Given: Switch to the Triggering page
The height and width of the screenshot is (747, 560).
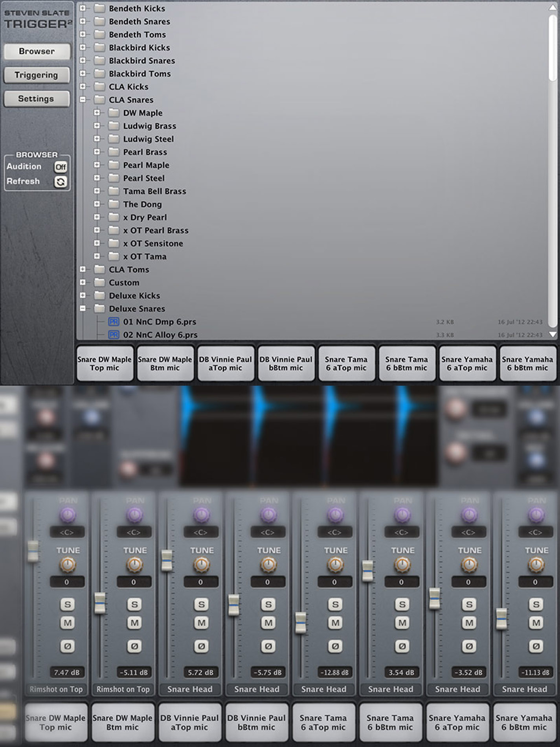Looking at the screenshot, I should pos(37,75).
